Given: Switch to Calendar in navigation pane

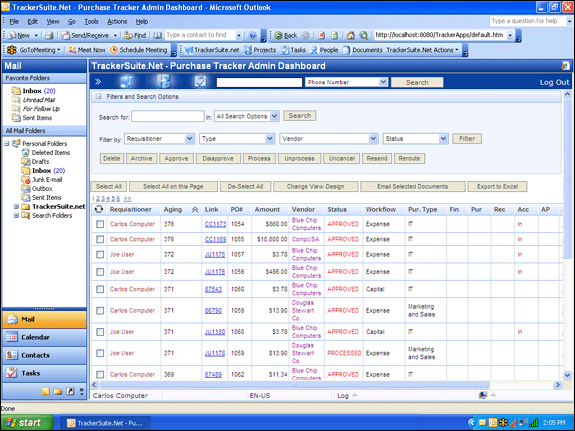Looking at the screenshot, I should coord(44,337).
